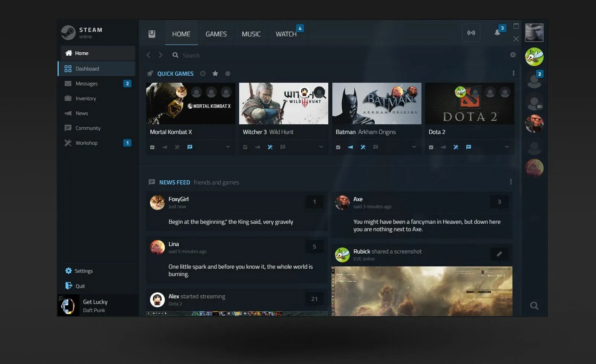Click the edit pencil on Rubick's screenshot post

499,254
